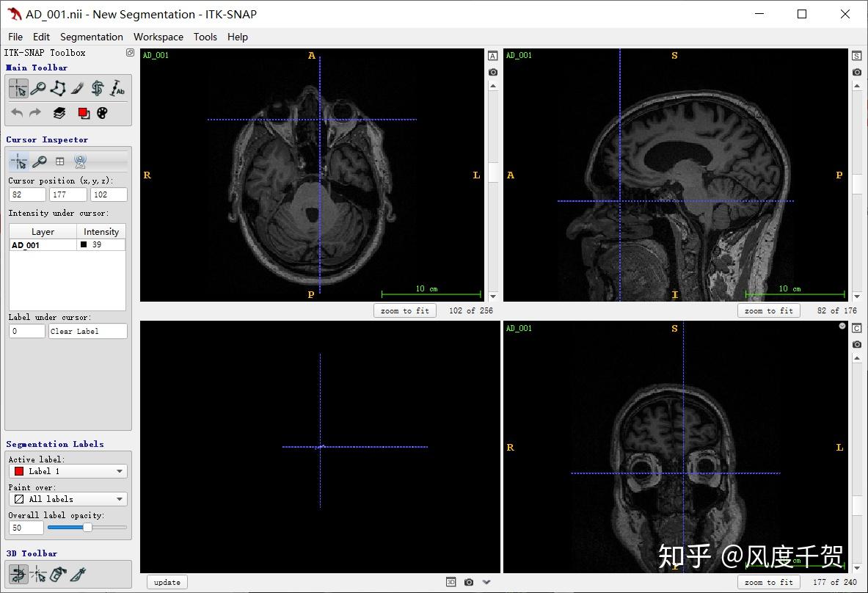Click inside the x cursor position field showing 82
The width and height of the screenshot is (868, 593).
[26, 194]
